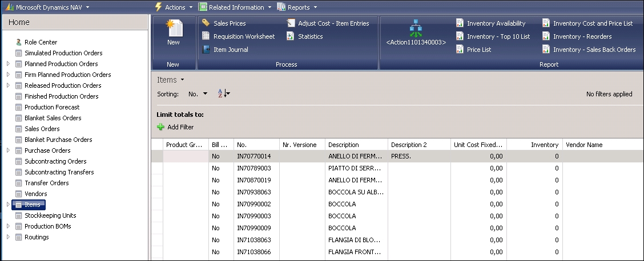Expand the Items node
The image size is (644, 261).
pos(8,205)
